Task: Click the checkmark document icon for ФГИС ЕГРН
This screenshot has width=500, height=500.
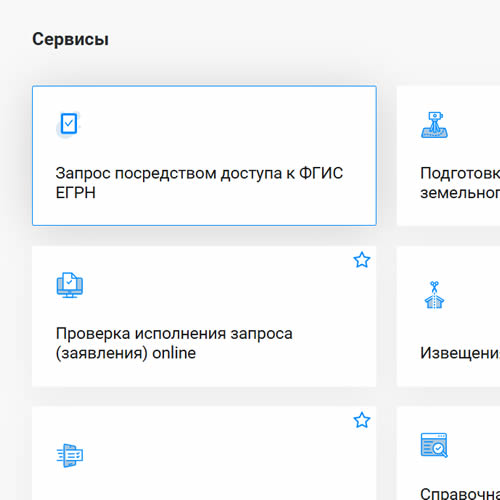Action: (x=69, y=124)
